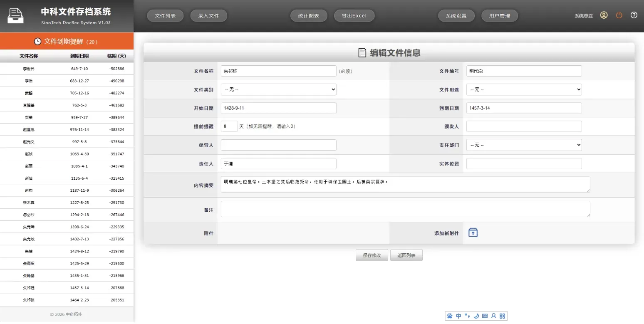Select the 铁木真 row dated 1227-8-25

(x=67, y=203)
